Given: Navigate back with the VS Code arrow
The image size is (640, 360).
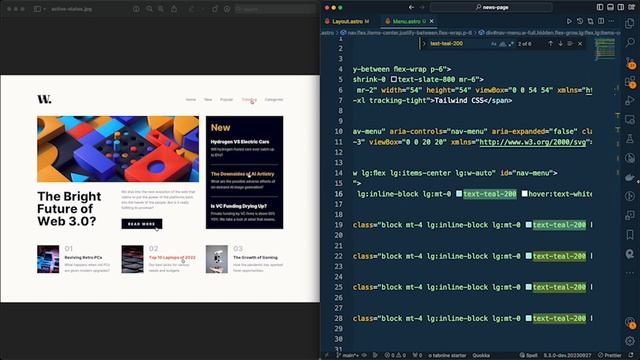Looking at the screenshot, I should 411,7.
